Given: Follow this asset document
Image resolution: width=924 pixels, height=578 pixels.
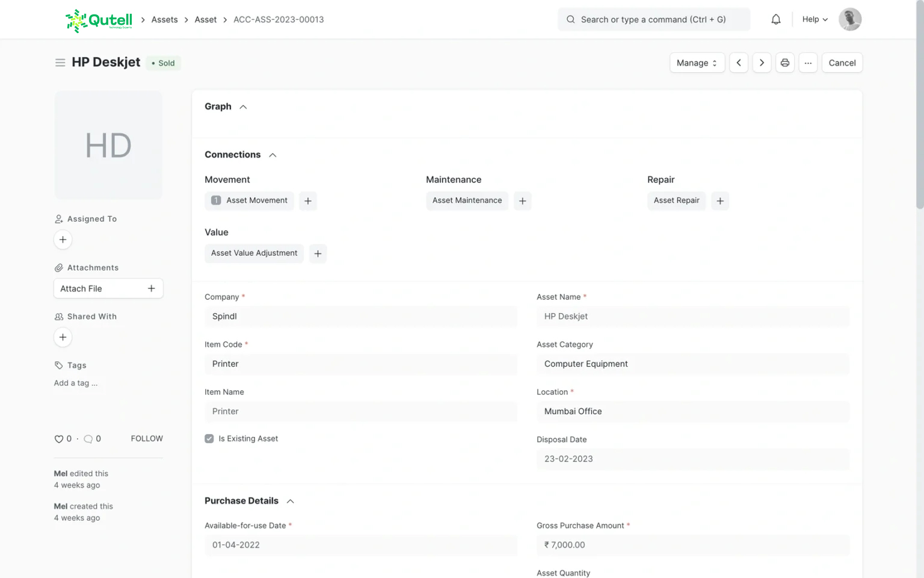Looking at the screenshot, I should (147, 439).
